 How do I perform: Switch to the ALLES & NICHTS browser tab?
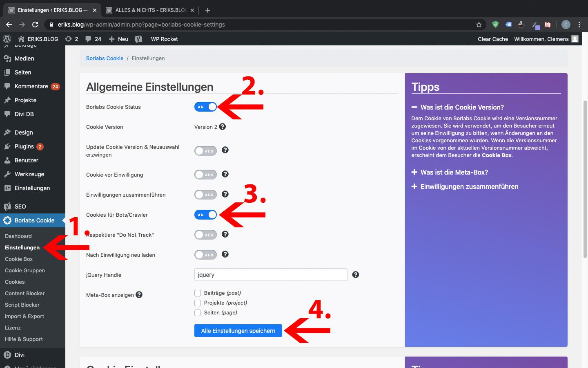pos(149,10)
